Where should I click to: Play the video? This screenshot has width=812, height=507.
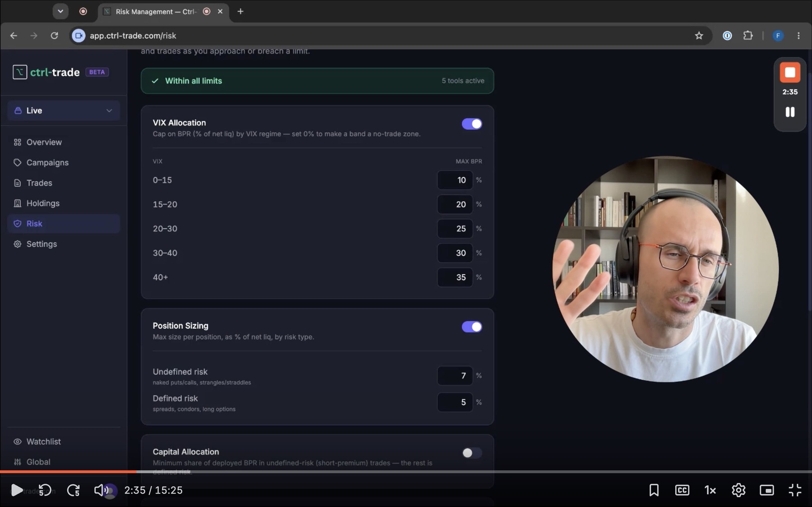[x=17, y=490]
